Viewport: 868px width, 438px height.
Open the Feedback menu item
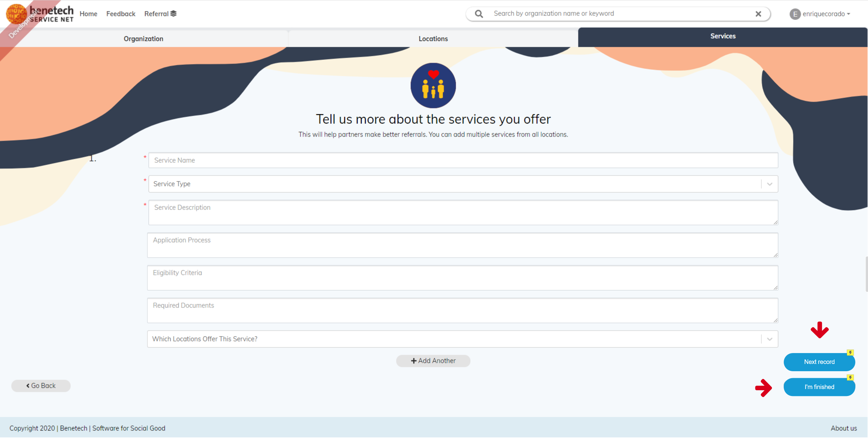(121, 14)
